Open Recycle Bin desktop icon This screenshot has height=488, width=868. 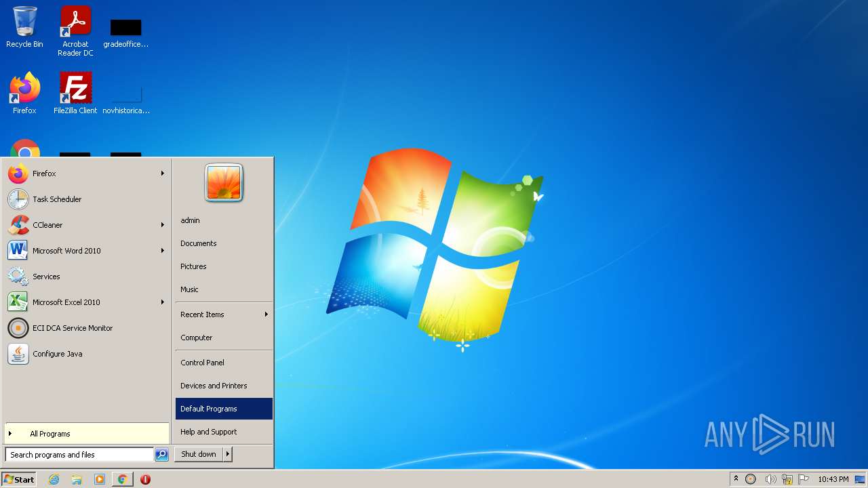pyautogui.click(x=24, y=28)
